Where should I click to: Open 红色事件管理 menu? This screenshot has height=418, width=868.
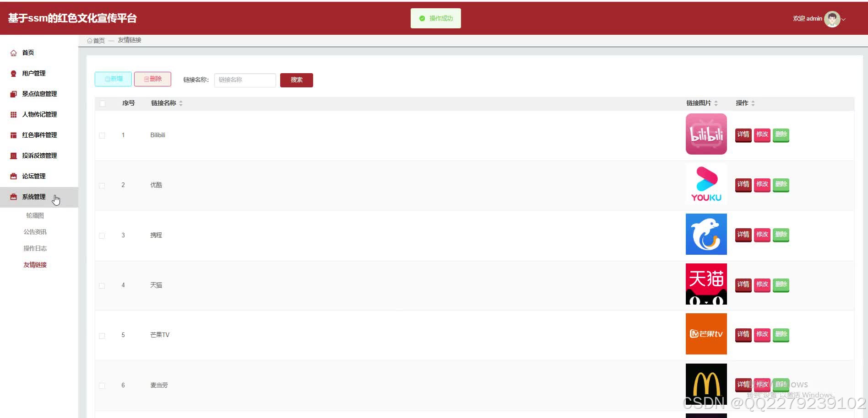[x=39, y=135]
